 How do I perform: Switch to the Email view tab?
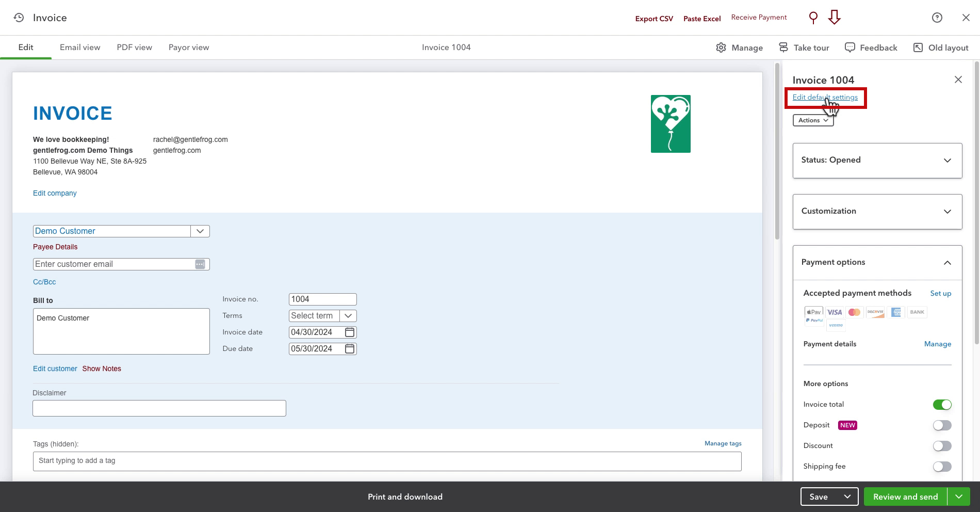(80, 47)
